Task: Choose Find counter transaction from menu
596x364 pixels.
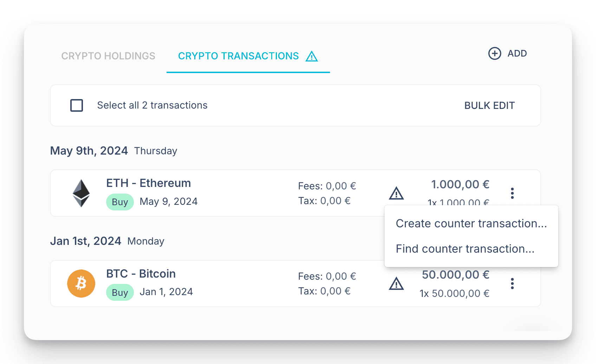Action: click(x=465, y=249)
